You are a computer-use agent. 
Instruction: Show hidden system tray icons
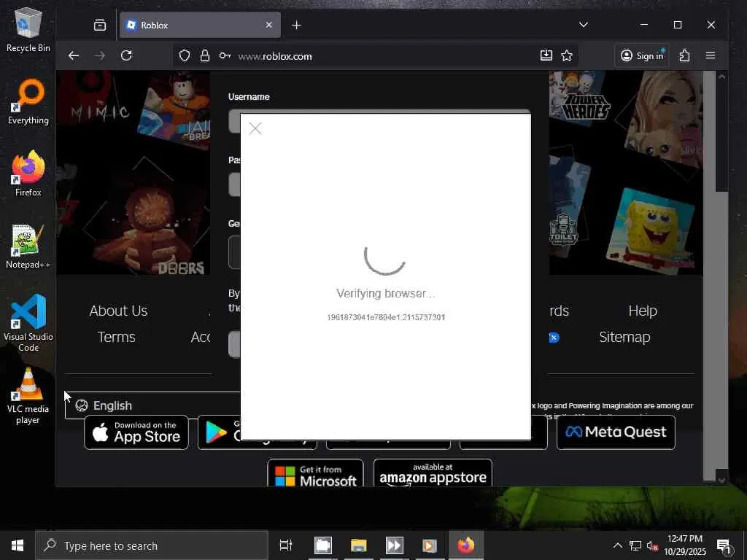617,545
